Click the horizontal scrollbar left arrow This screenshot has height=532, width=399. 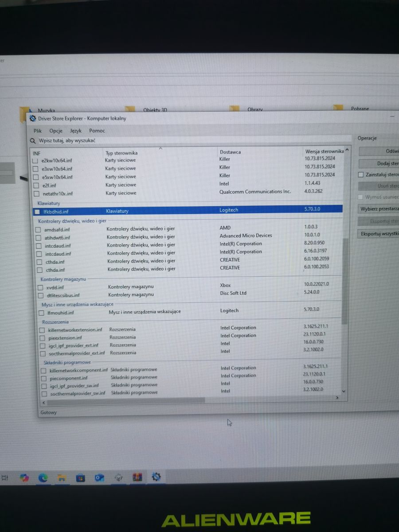(x=43, y=403)
